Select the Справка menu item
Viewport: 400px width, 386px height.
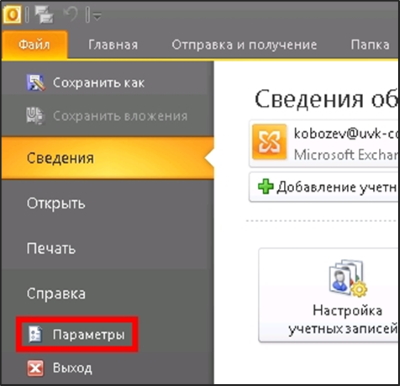click(x=56, y=294)
